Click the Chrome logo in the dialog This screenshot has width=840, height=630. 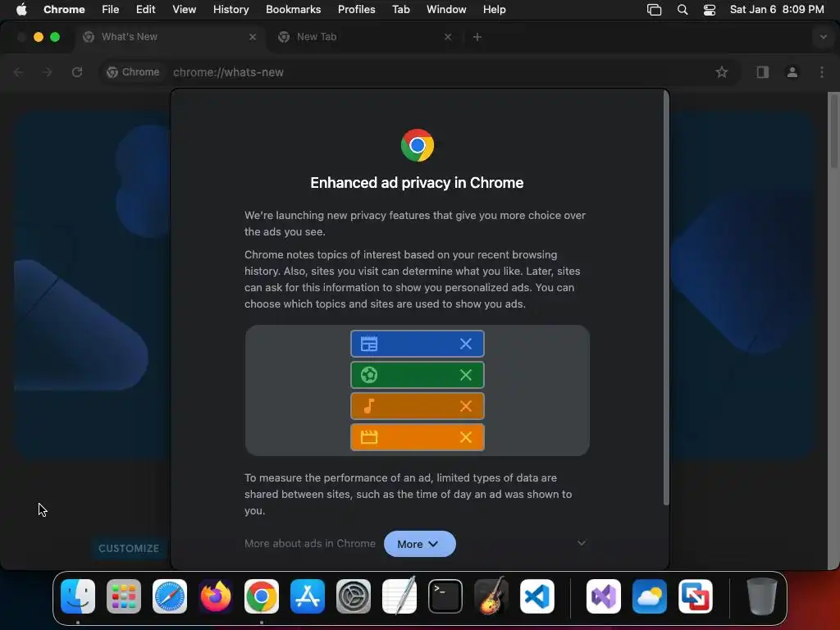418,145
